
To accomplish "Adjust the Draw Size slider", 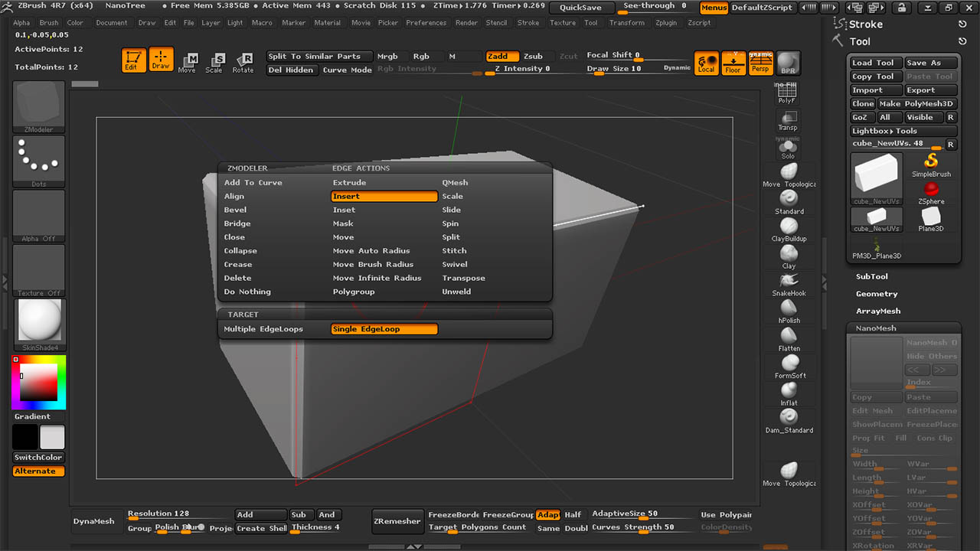I will 639,70.
